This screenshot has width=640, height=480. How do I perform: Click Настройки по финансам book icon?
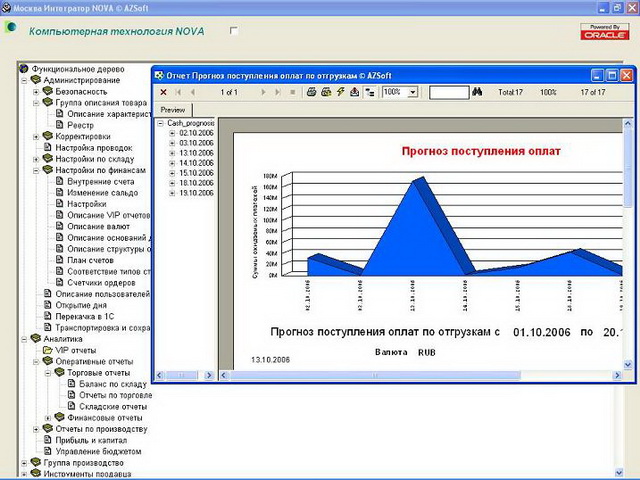(48, 169)
